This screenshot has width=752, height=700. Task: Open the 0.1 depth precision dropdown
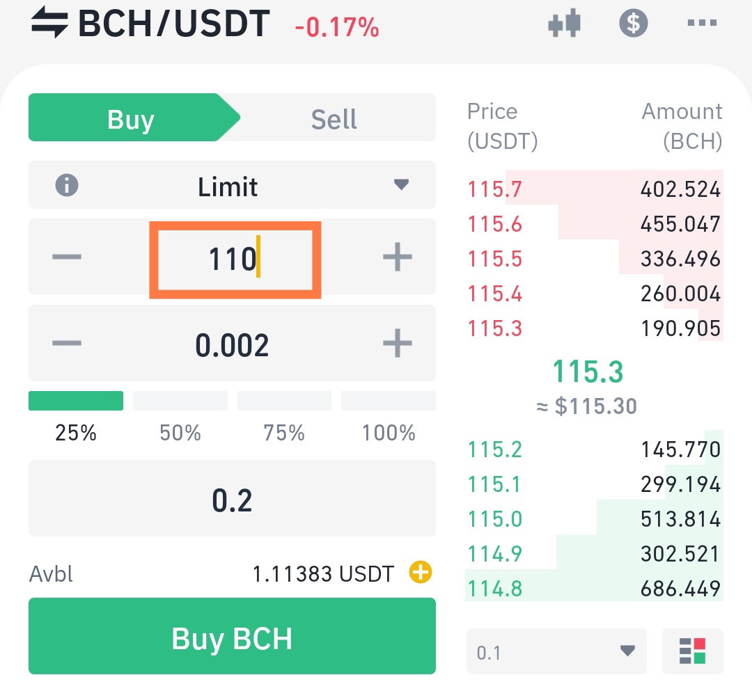click(x=556, y=651)
